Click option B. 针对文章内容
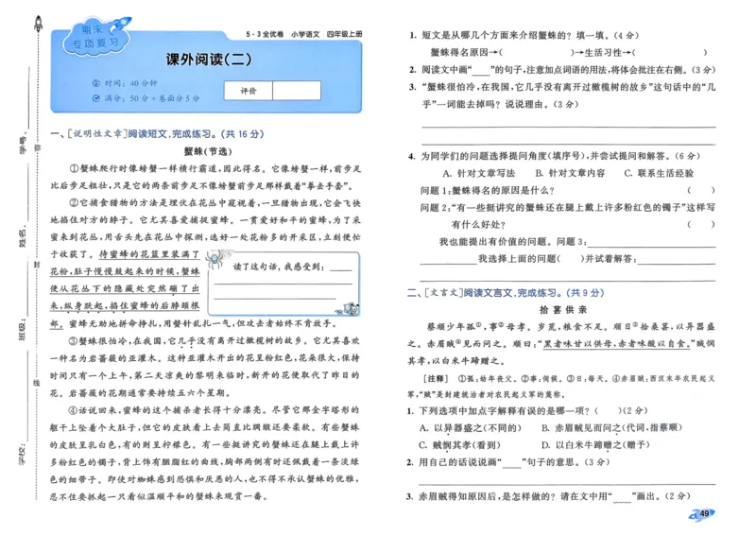The height and width of the screenshot is (535, 756). [570, 173]
